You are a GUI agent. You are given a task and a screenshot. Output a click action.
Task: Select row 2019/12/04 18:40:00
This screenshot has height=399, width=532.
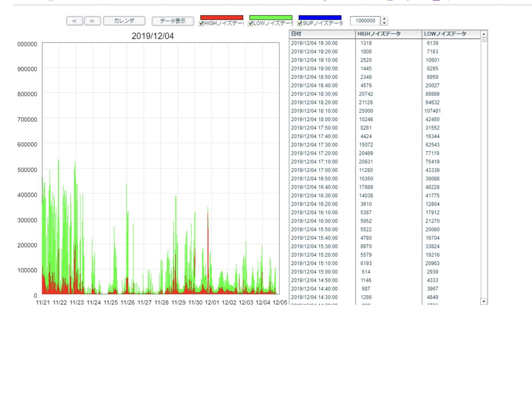point(385,85)
